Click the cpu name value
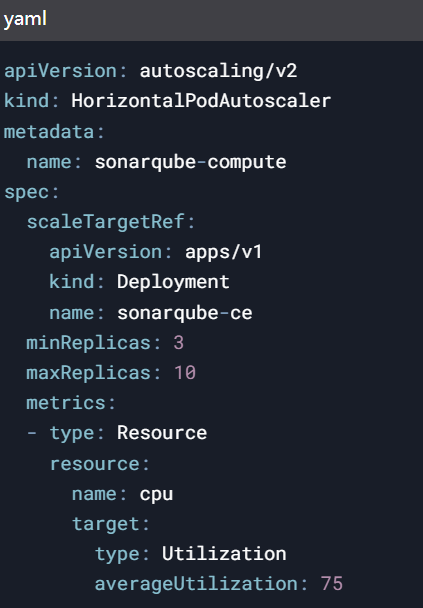Viewport: 423px width, 608px height. [x=156, y=495]
